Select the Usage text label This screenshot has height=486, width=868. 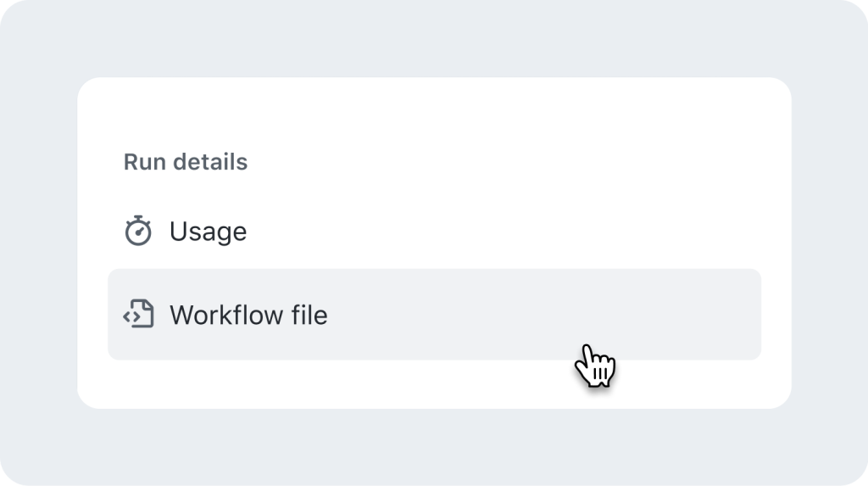click(x=208, y=232)
